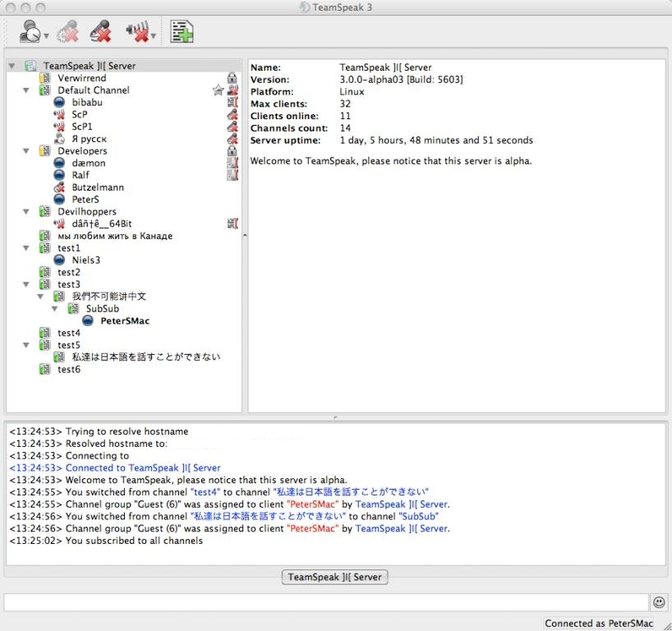The height and width of the screenshot is (631, 672).
Task: Click the muted speaker icon beside ScP1
Action: click(59, 127)
